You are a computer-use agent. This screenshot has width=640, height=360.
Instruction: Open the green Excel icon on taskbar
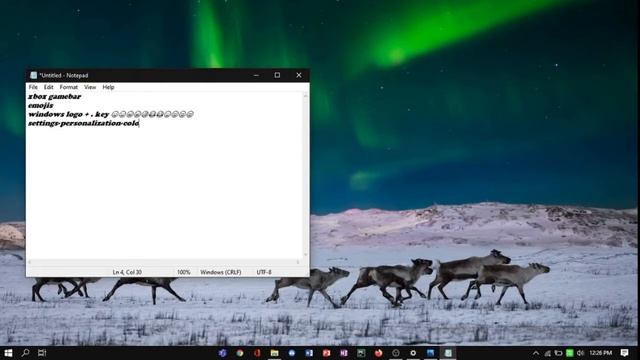click(361, 353)
